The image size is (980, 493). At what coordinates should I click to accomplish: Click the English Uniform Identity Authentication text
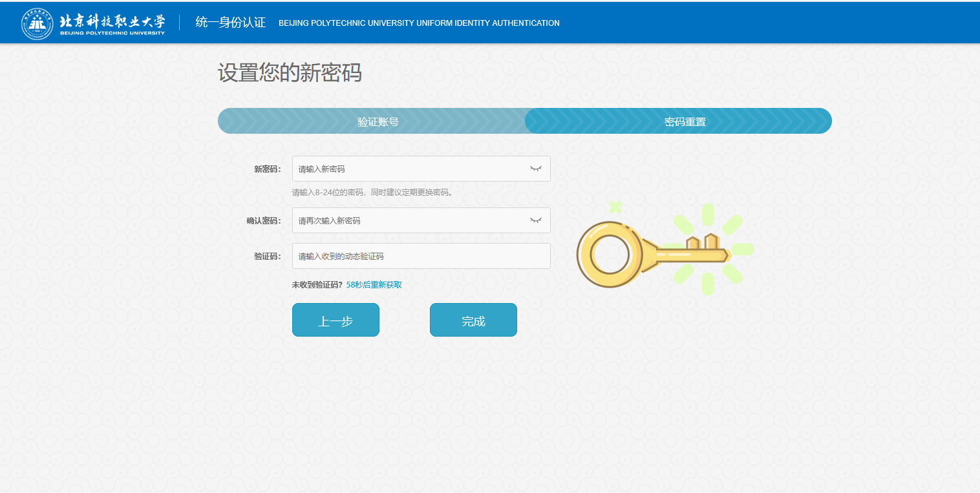coord(419,23)
